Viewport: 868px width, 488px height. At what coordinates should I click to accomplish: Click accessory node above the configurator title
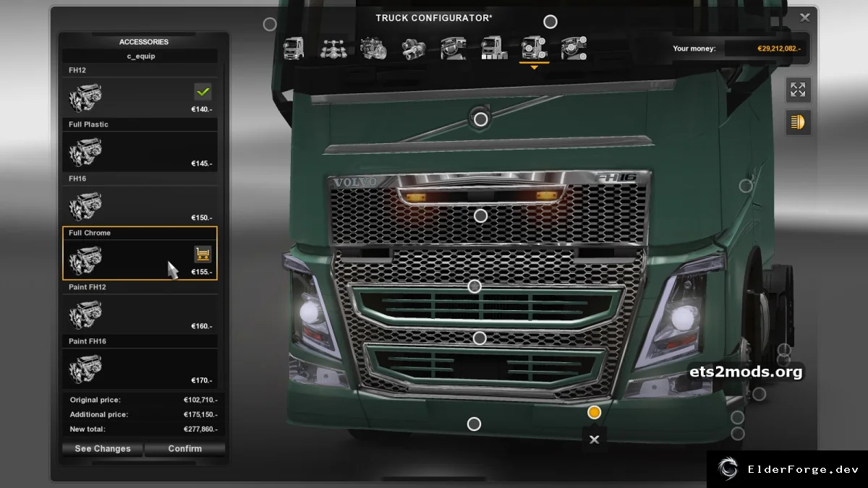point(550,22)
